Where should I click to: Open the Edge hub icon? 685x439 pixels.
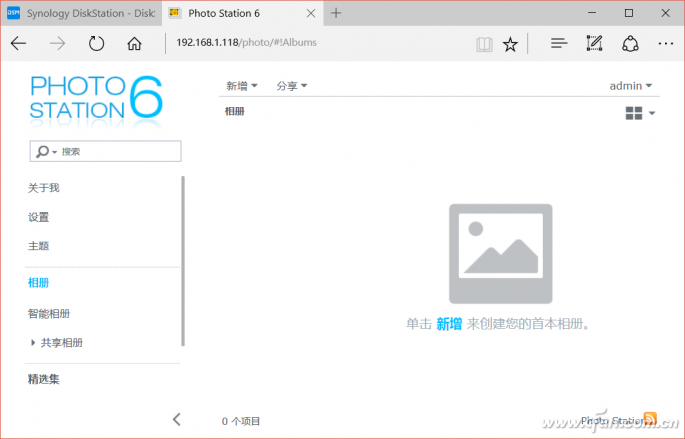(x=559, y=44)
